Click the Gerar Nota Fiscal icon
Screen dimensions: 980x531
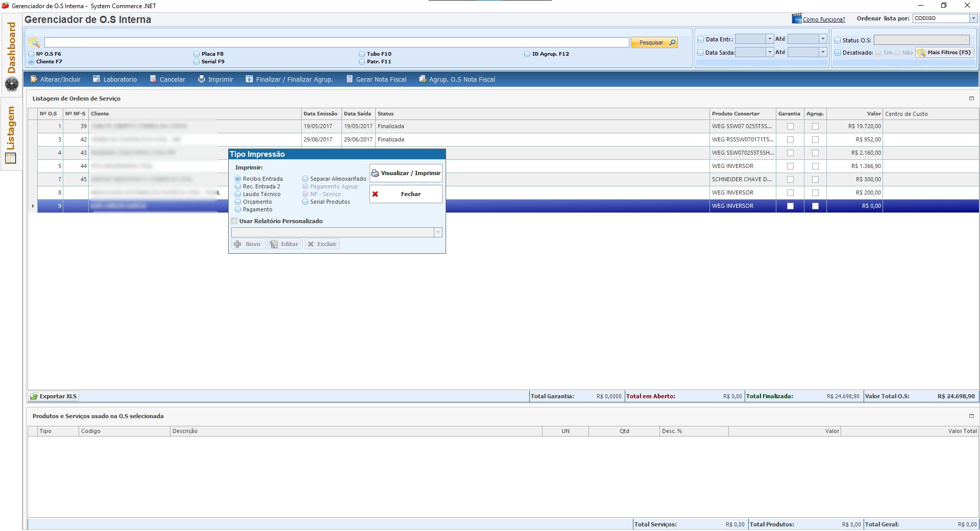(350, 79)
